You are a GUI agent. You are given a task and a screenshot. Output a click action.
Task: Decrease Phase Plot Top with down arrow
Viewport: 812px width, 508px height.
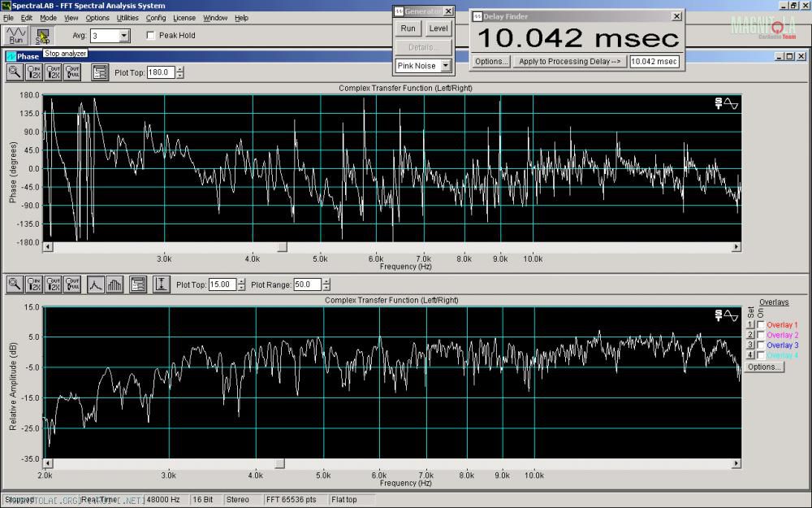(x=179, y=76)
